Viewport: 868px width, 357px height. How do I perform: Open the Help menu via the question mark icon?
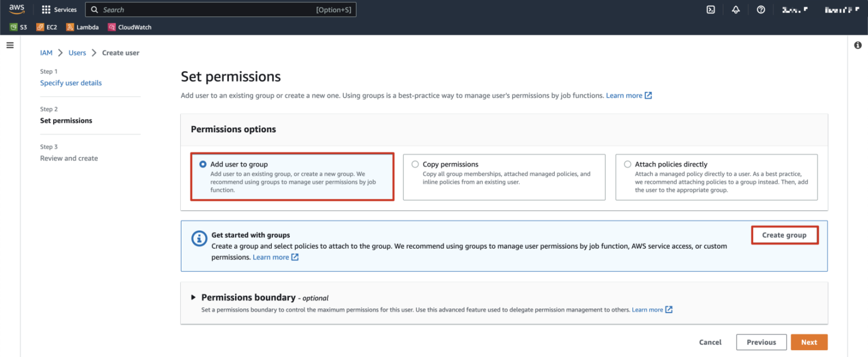point(760,9)
